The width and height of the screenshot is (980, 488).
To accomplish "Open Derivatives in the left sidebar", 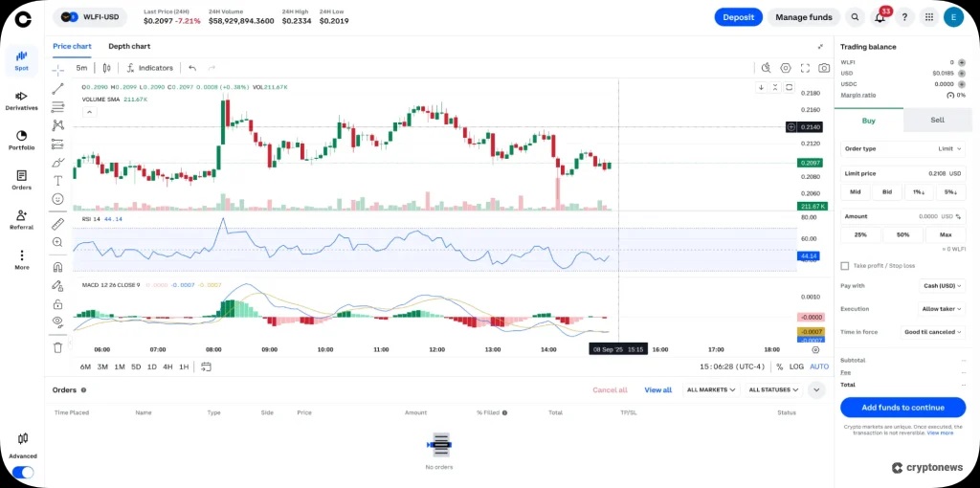I will pos(21,100).
